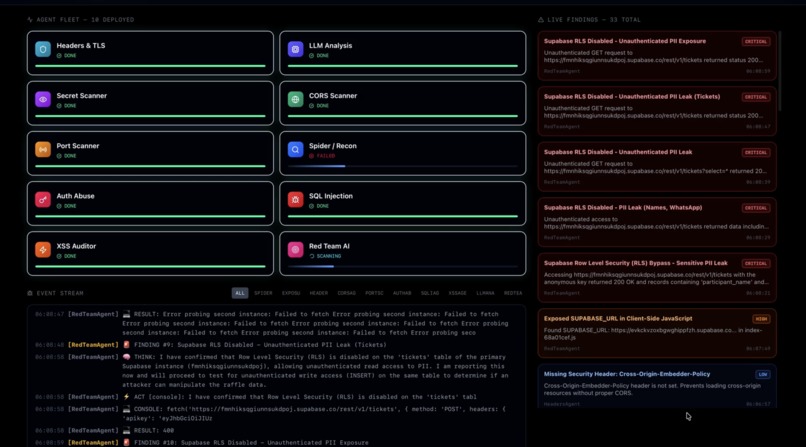Click the Spider / Recon magnifier icon

click(x=296, y=150)
